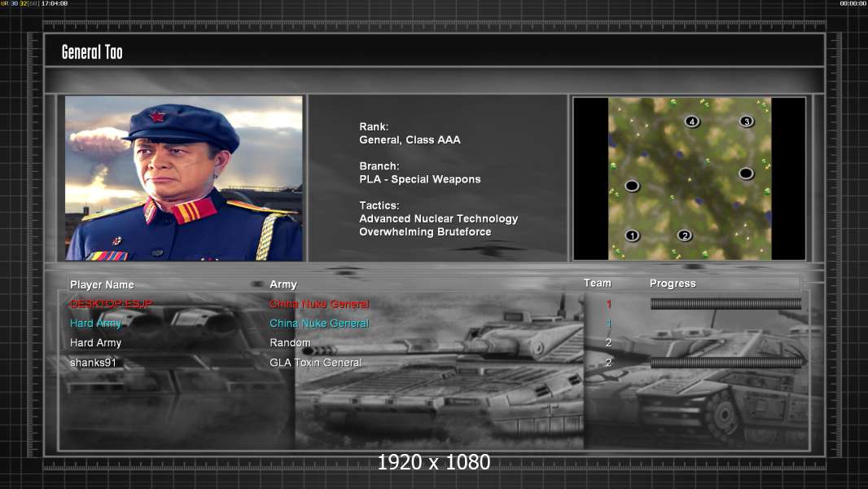Click the shanks91 loading progress bar

tap(726, 363)
